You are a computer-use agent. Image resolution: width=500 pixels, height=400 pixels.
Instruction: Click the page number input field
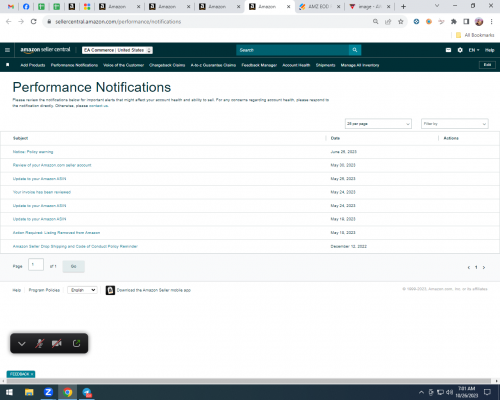(36, 265)
